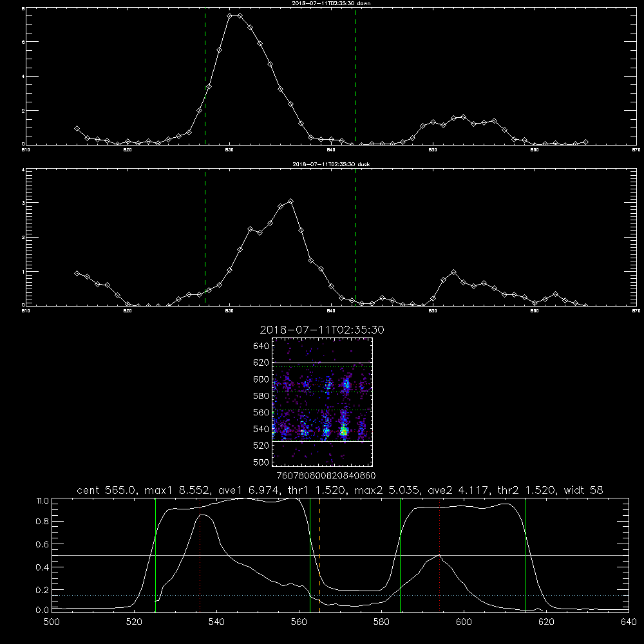The image size is (644, 644).
Task: Click heatmap y-axis label 560
Action: coord(261,412)
